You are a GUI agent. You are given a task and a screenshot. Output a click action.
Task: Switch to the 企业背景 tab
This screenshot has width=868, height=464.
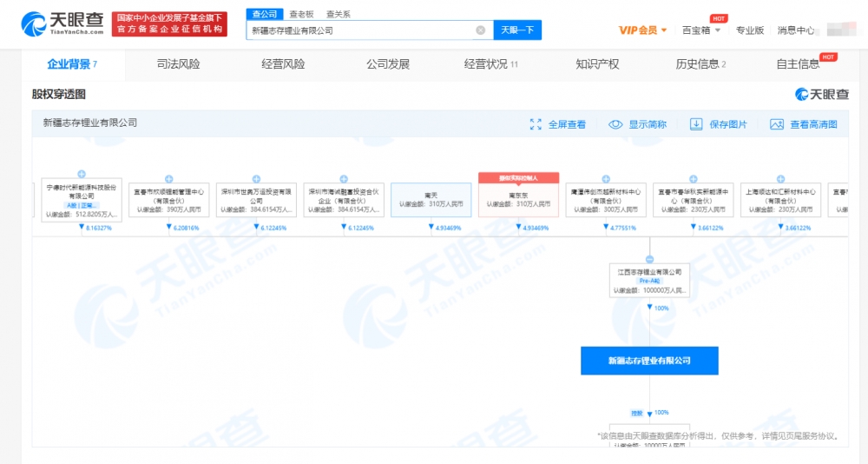(x=72, y=64)
